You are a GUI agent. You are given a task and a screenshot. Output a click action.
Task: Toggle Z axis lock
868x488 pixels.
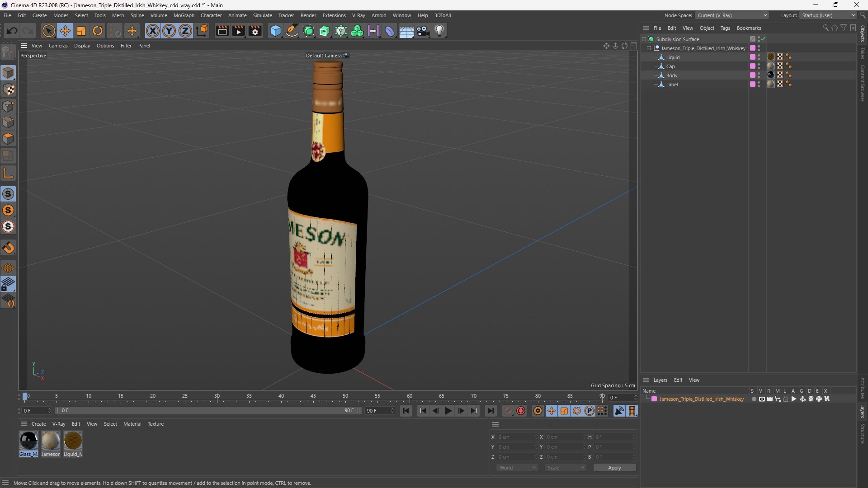(x=185, y=31)
